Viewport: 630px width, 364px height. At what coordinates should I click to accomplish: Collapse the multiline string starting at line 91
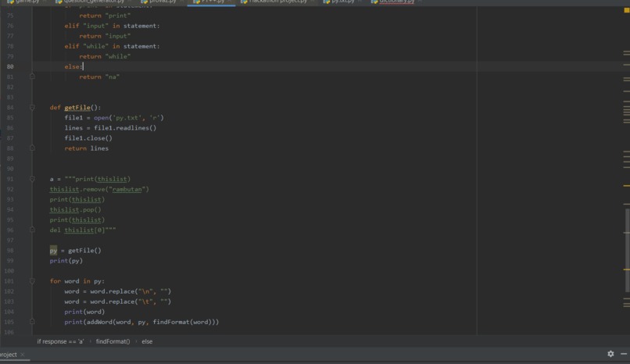point(32,179)
